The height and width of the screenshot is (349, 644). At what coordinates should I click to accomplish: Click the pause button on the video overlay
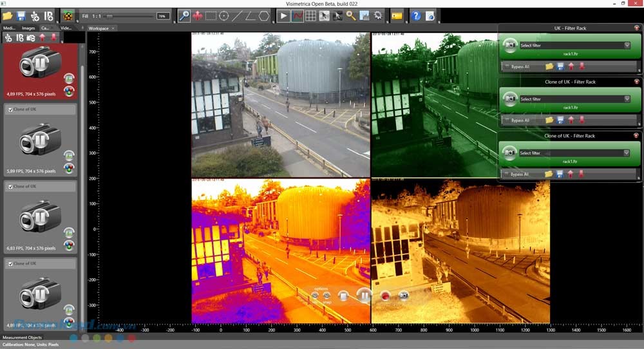(x=364, y=296)
